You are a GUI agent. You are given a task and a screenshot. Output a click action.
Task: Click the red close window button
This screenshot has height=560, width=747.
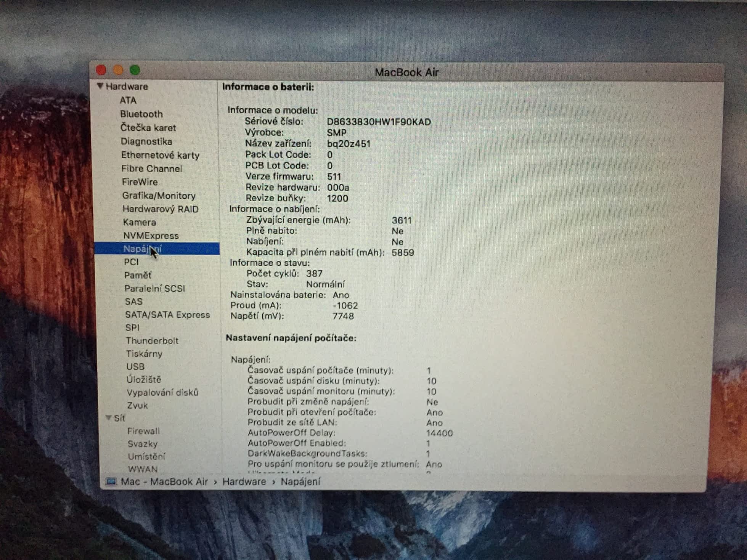[101, 70]
